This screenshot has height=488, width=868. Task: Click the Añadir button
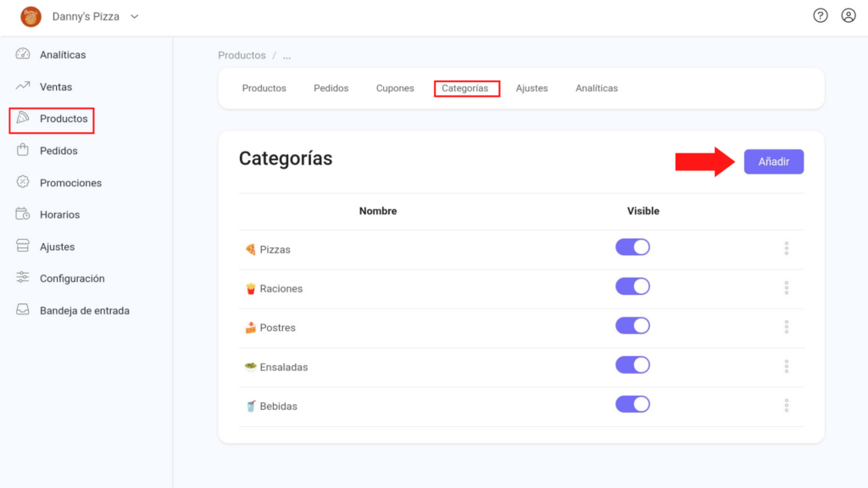(x=773, y=162)
